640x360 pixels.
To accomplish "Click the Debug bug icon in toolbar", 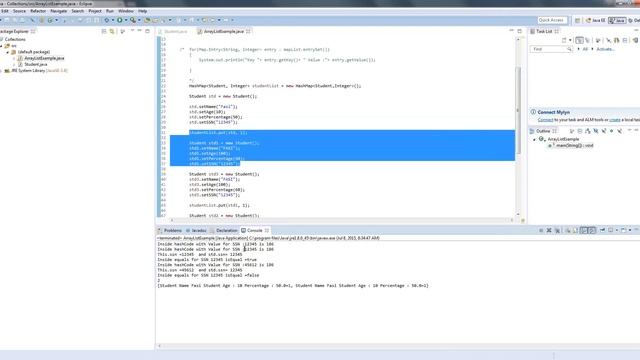I will [x=107, y=20].
